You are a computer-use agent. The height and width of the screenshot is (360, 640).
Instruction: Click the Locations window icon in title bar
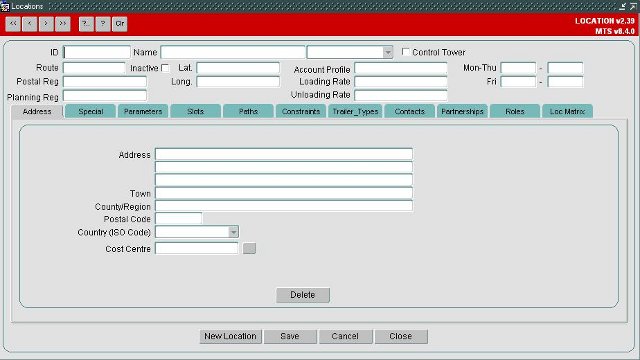click(x=5, y=6)
